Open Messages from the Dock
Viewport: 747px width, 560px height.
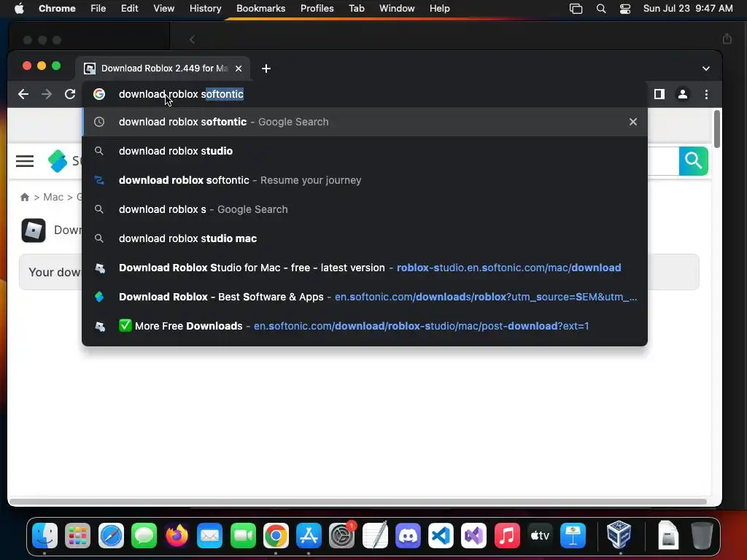tap(144, 536)
